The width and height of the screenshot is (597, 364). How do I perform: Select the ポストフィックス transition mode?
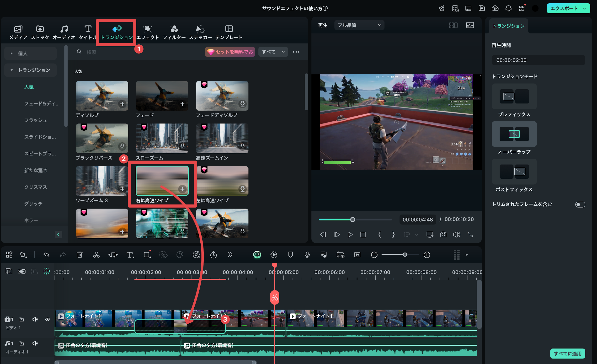pyautogui.click(x=514, y=171)
